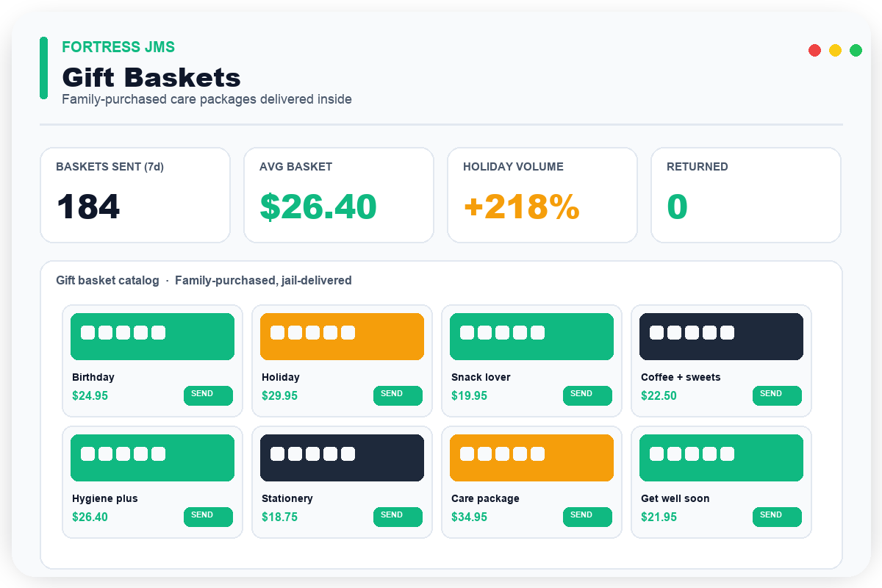Send the Holiday gift basket

398,395
